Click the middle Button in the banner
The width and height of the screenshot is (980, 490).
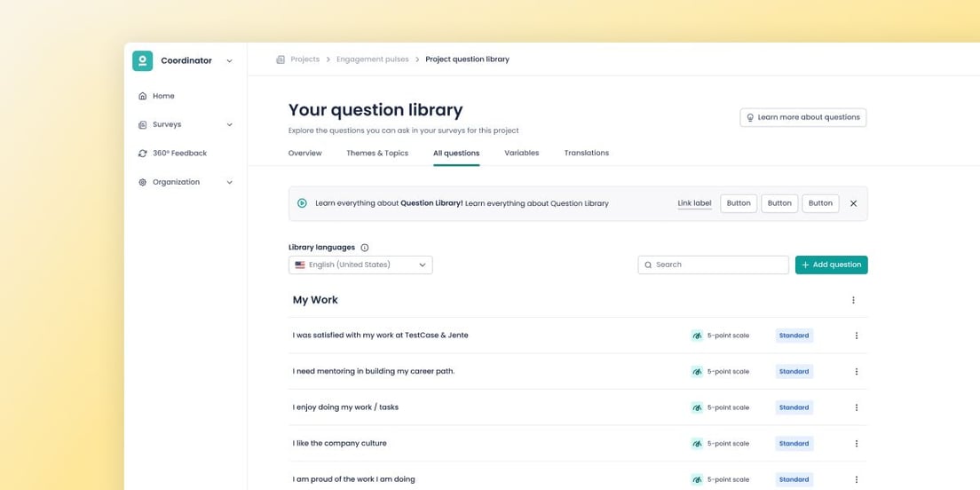click(779, 203)
